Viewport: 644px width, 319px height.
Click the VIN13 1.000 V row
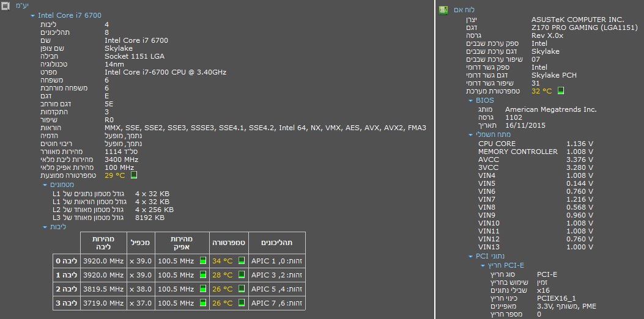pos(536,247)
